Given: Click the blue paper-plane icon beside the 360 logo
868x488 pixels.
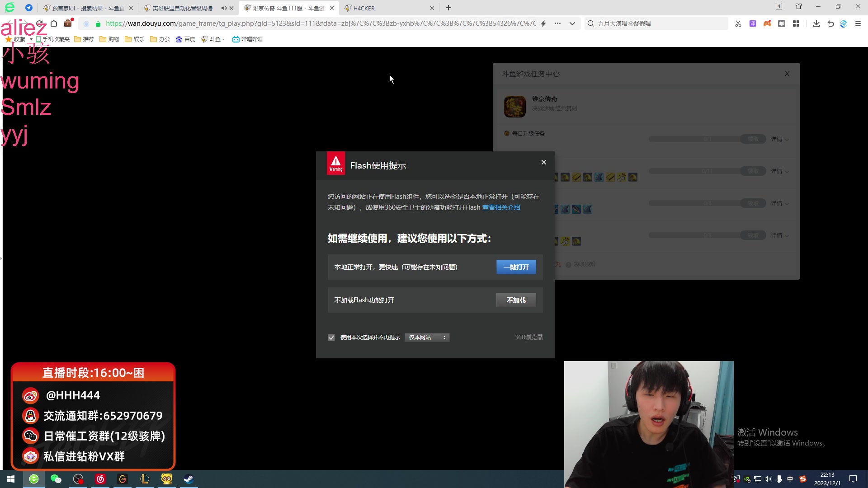Looking at the screenshot, I should (29, 8).
